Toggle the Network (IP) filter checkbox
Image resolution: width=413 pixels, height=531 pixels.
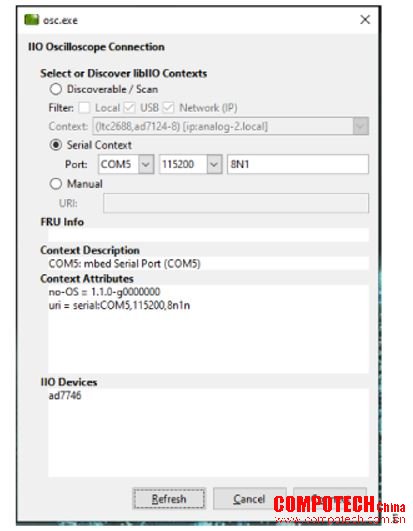168,108
